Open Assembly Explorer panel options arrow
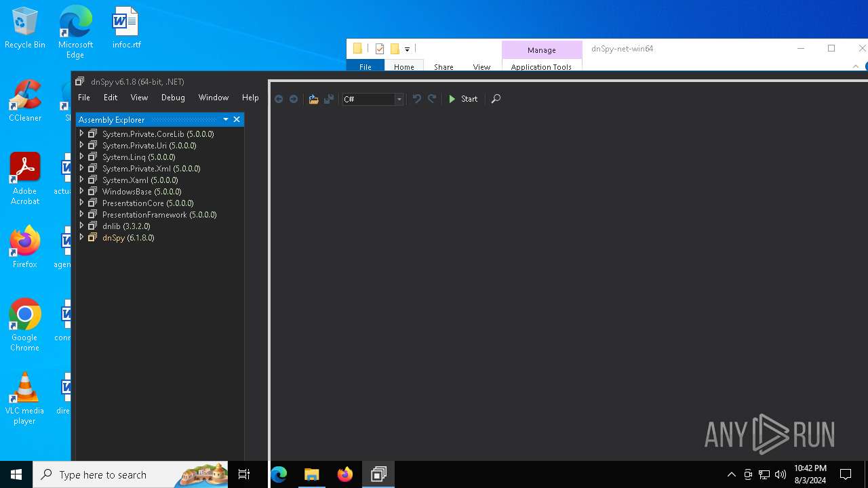Image resolution: width=868 pixels, height=488 pixels. (226, 119)
